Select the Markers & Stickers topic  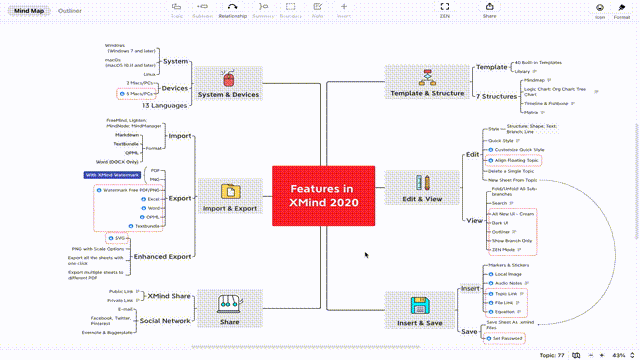[x=509, y=265]
